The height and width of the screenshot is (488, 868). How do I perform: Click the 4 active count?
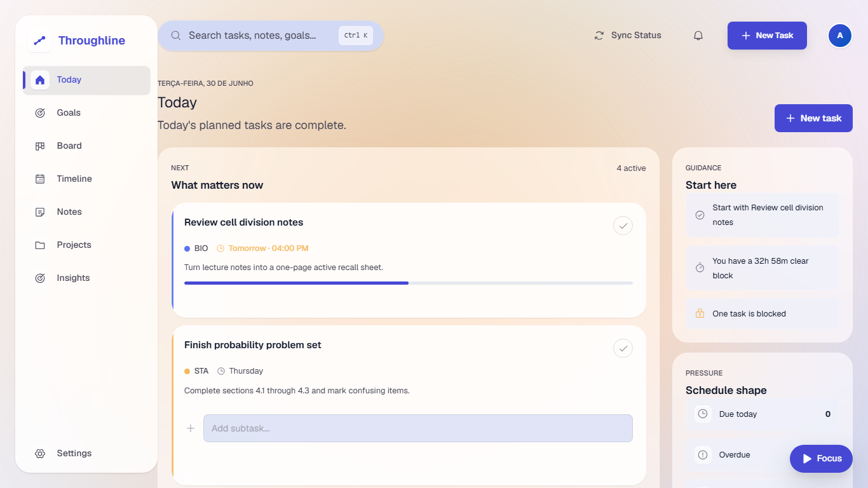click(x=631, y=168)
